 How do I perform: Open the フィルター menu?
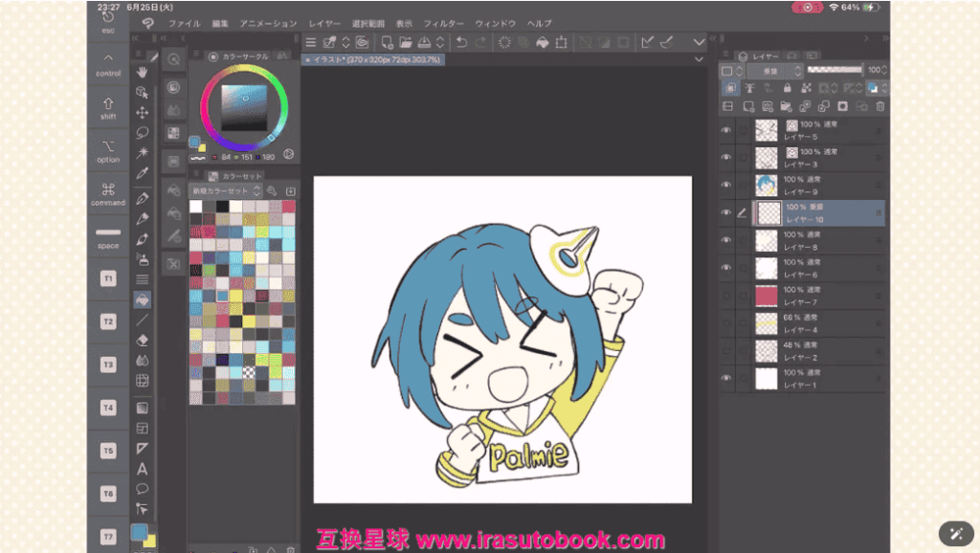tap(442, 23)
